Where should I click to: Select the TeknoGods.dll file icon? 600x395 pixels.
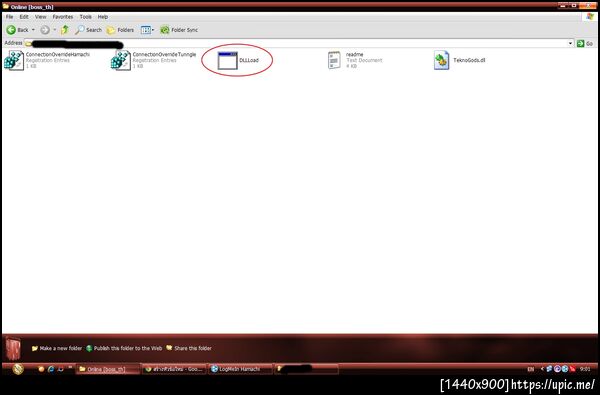[441, 60]
